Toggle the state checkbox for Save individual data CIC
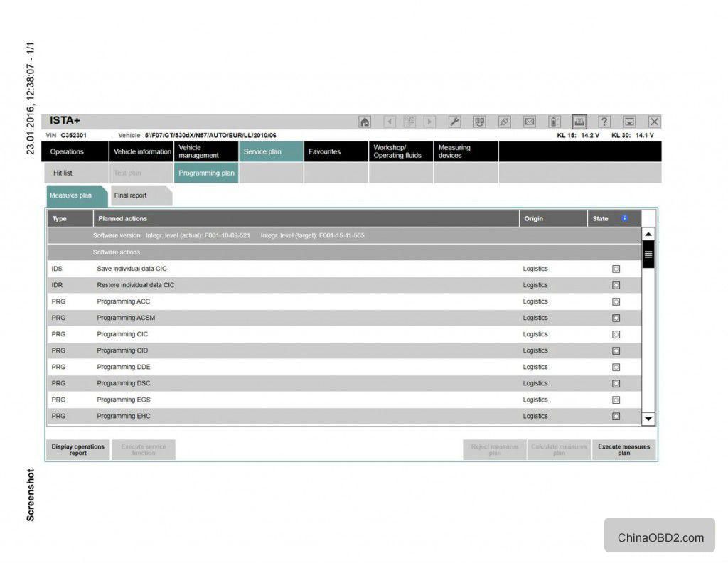The image size is (728, 563). tap(615, 269)
